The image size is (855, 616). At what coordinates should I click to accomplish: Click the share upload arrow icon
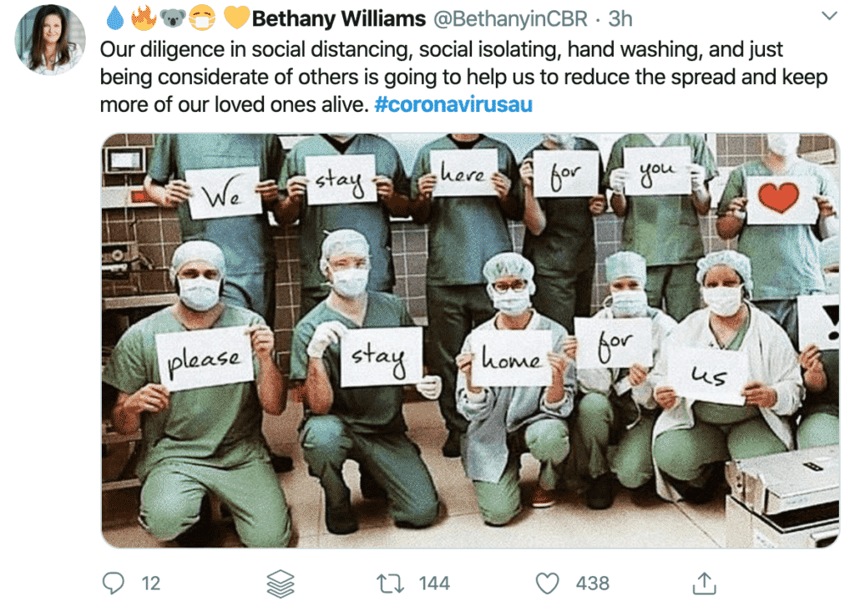click(x=704, y=583)
